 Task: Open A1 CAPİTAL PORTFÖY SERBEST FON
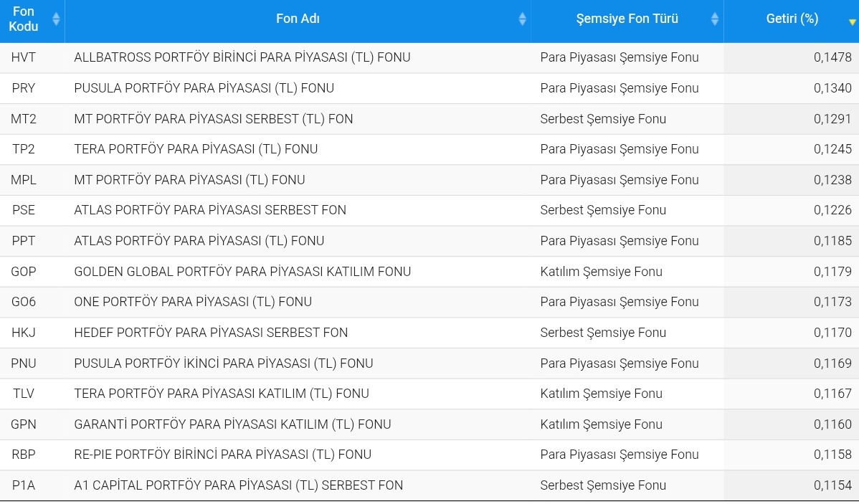click(x=238, y=485)
